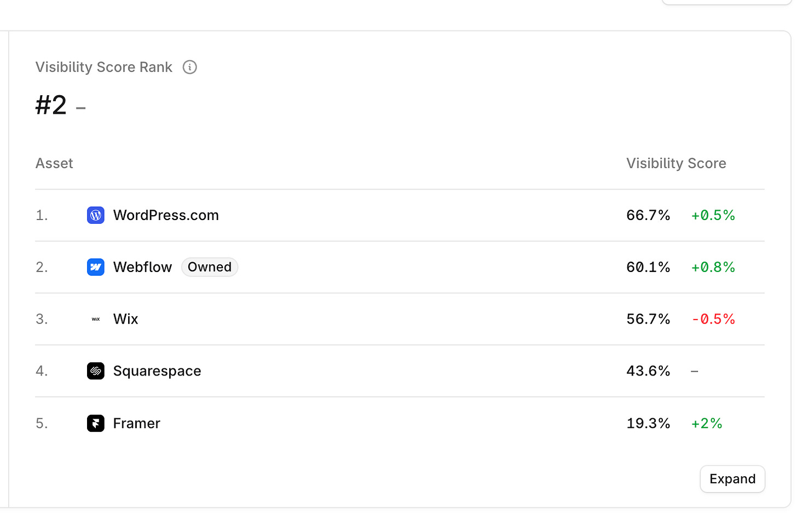
Task: Select the Framer asset name
Action: pyautogui.click(x=136, y=423)
